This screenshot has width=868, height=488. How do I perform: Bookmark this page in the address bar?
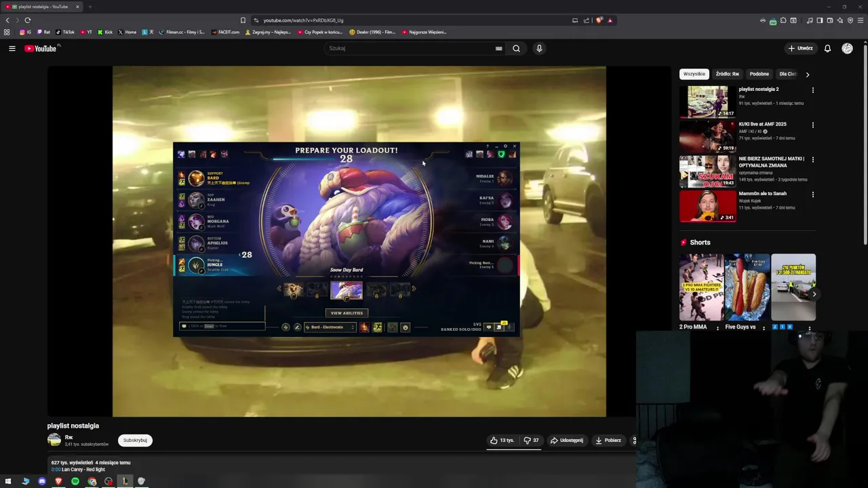click(243, 20)
